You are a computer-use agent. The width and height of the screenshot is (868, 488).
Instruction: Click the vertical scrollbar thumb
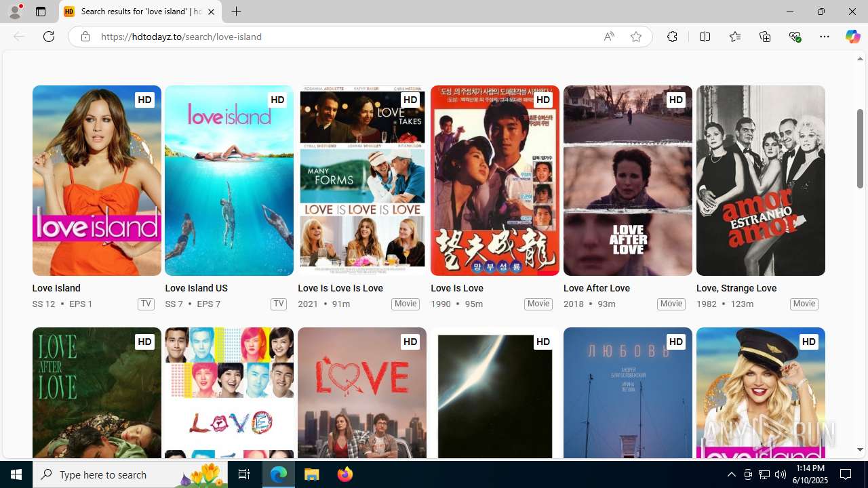pyautogui.click(x=860, y=148)
